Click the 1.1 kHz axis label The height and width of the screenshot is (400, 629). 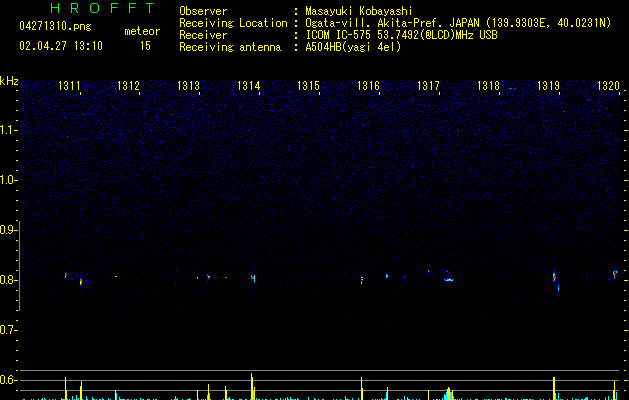point(8,130)
